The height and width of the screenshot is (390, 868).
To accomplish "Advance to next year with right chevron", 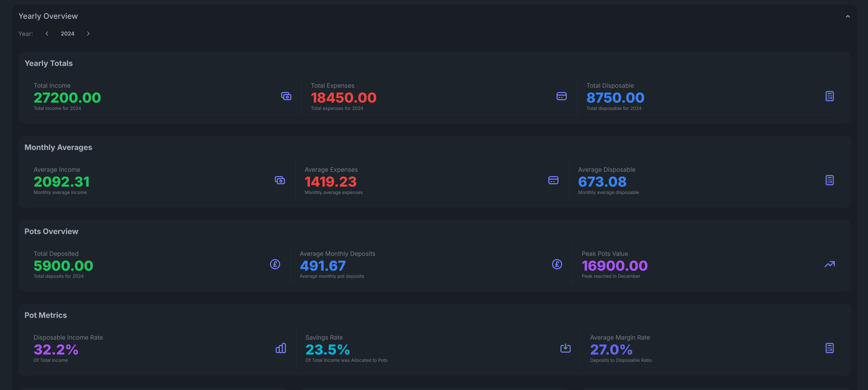I will point(88,33).
